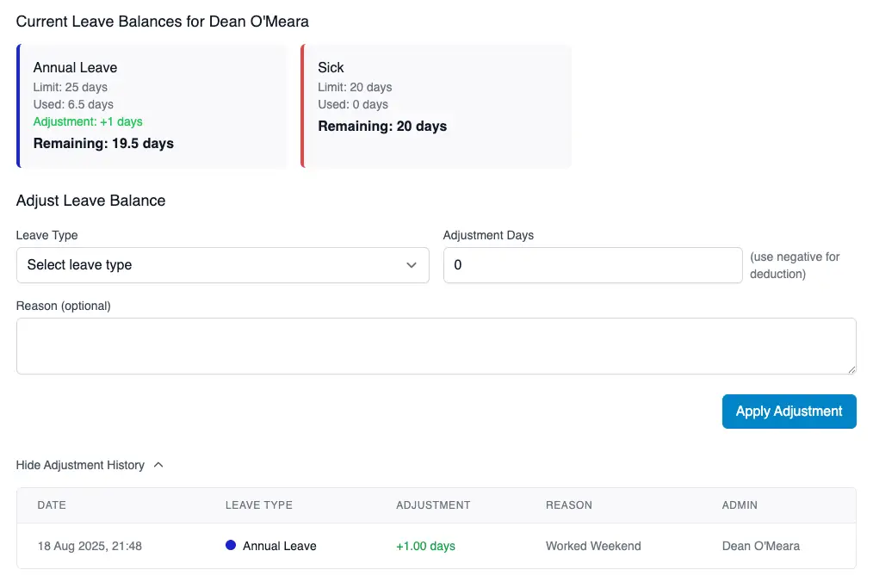Click the Reason column header
Viewport: 873px width, 588px height.
point(568,505)
